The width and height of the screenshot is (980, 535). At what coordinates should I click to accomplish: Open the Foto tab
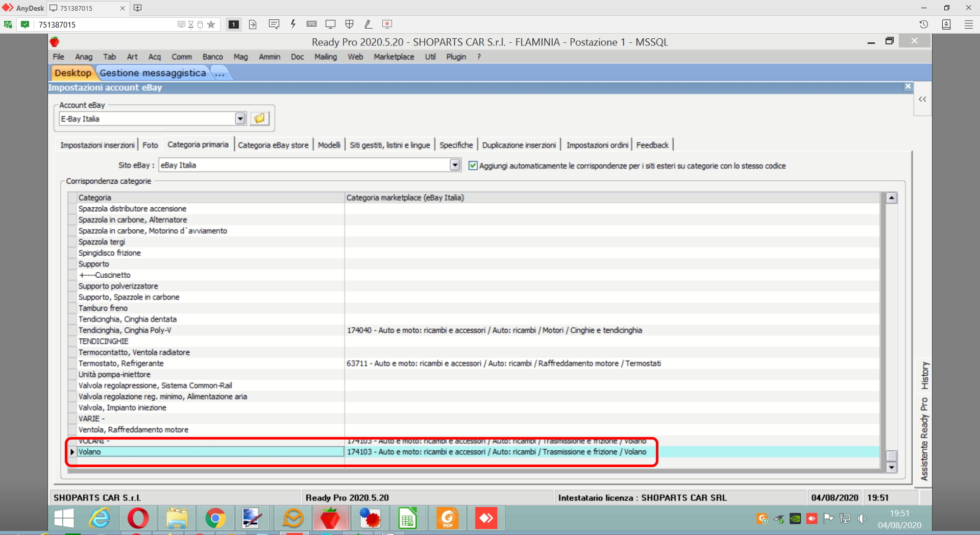pos(150,145)
